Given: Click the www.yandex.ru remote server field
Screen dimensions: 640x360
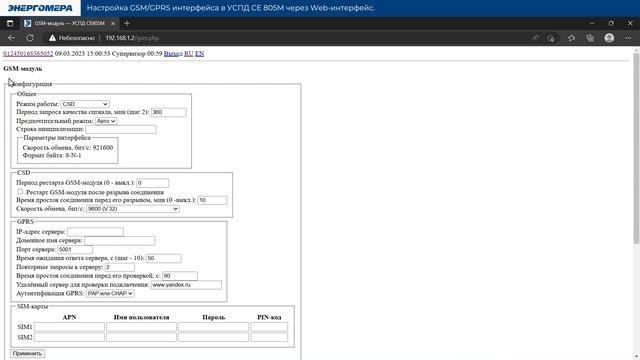Looking at the screenshot, I should [186, 285].
